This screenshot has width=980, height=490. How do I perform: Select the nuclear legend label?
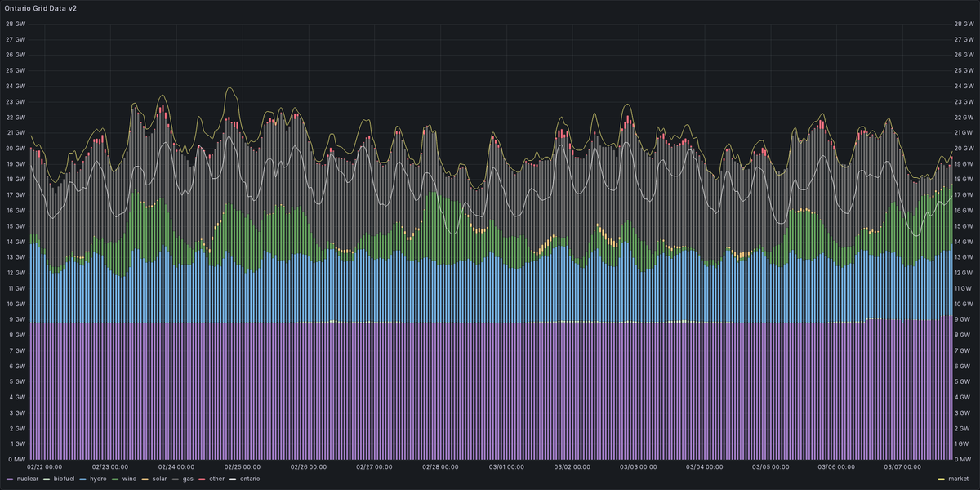[28, 479]
